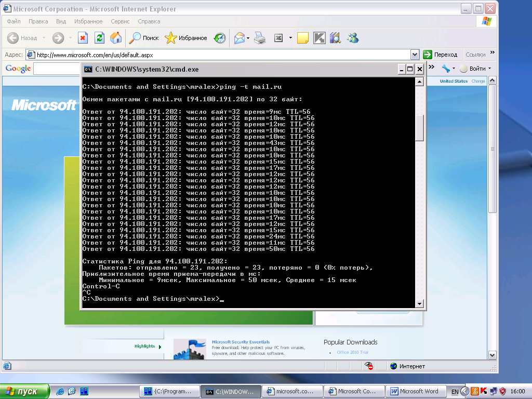
Task: Open the Файл menu
Action: coord(14,21)
